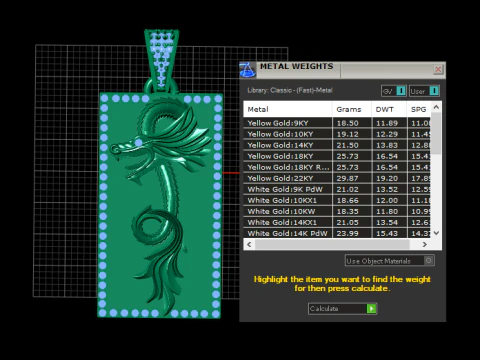Image resolution: width=480 pixels, height=360 pixels.
Task: Click the Metal Weights scale icon
Action: pyautogui.click(x=248, y=70)
